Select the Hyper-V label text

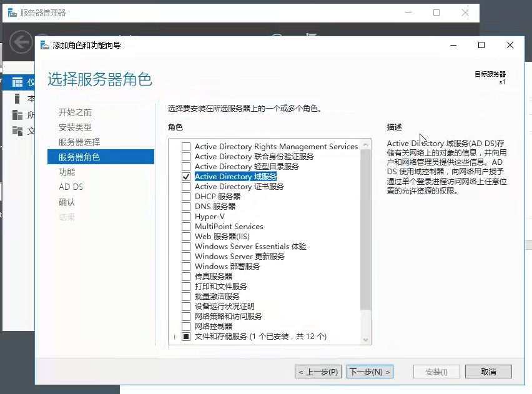point(210,217)
